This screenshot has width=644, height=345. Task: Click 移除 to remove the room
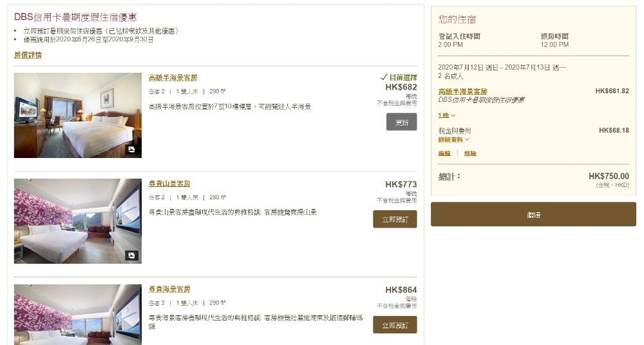click(470, 153)
